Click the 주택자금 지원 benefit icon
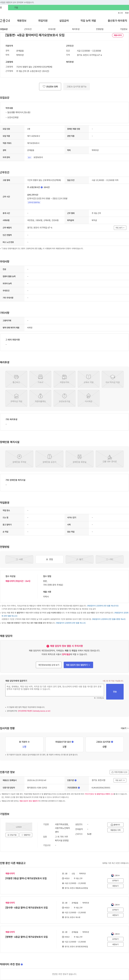The height and width of the screenshot is (980, 129). click(x=16, y=398)
